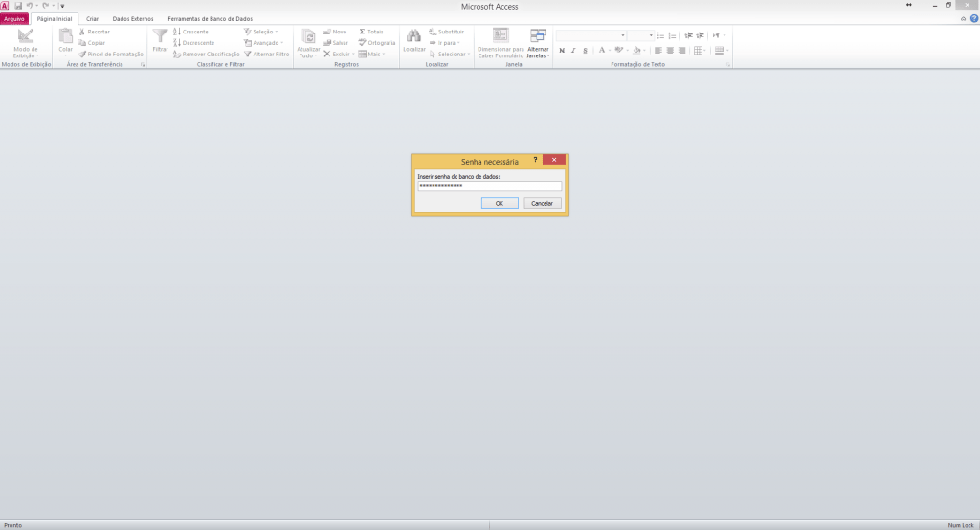Align text right
Image resolution: width=980 pixels, height=530 pixels.
pos(681,51)
